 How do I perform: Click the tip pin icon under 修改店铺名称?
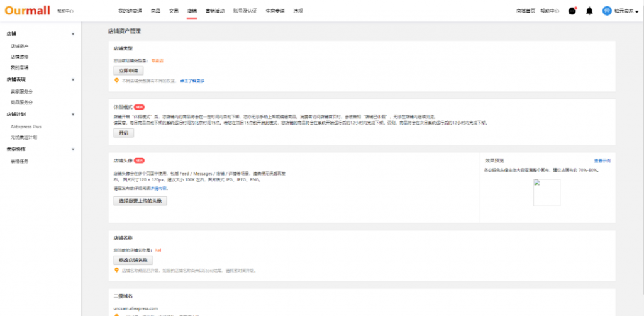point(116,270)
